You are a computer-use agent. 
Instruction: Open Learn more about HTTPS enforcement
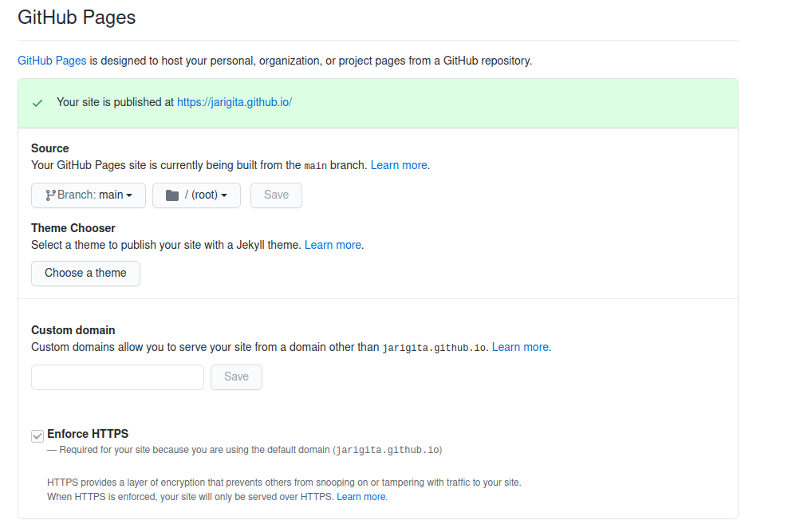(361, 497)
